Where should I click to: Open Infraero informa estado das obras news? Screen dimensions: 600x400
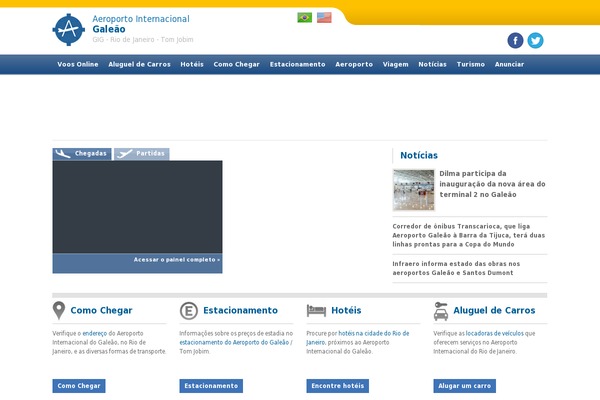pyautogui.click(x=456, y=268)
